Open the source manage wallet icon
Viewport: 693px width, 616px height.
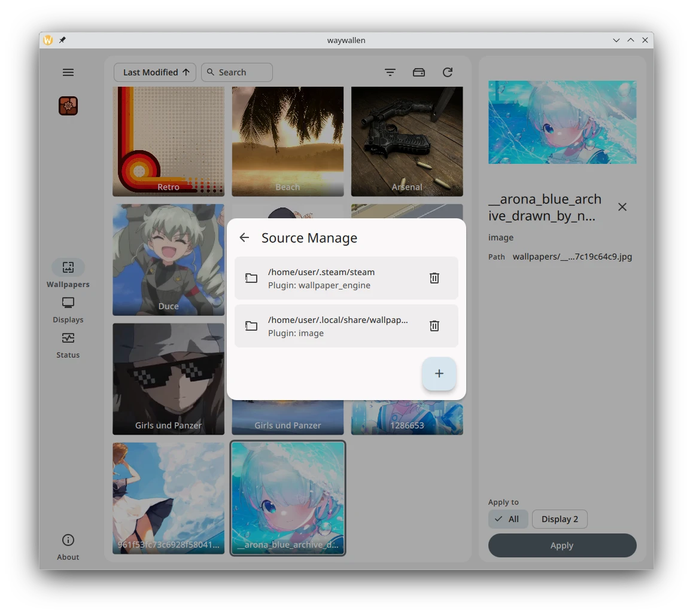tap(419, 72)
